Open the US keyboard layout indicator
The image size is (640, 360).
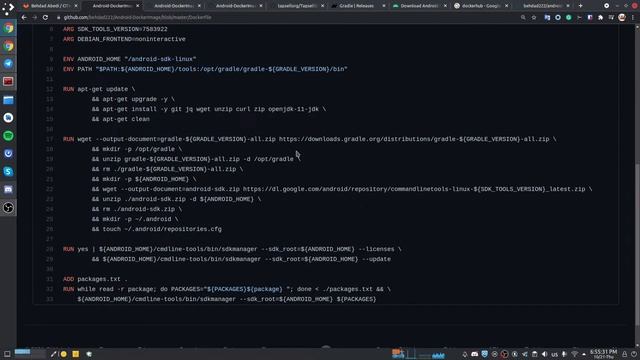[554, 354]
